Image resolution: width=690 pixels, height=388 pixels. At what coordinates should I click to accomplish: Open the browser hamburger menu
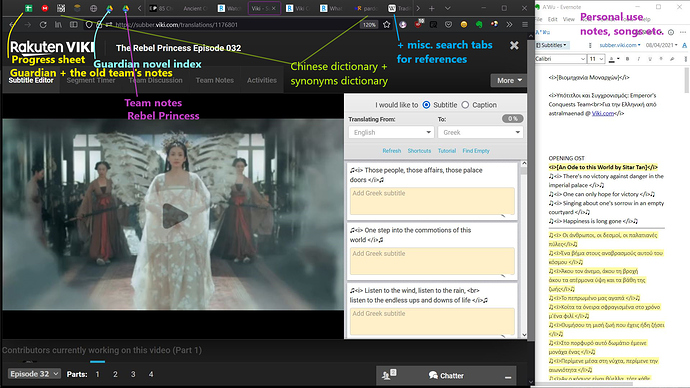pos(525,25)
